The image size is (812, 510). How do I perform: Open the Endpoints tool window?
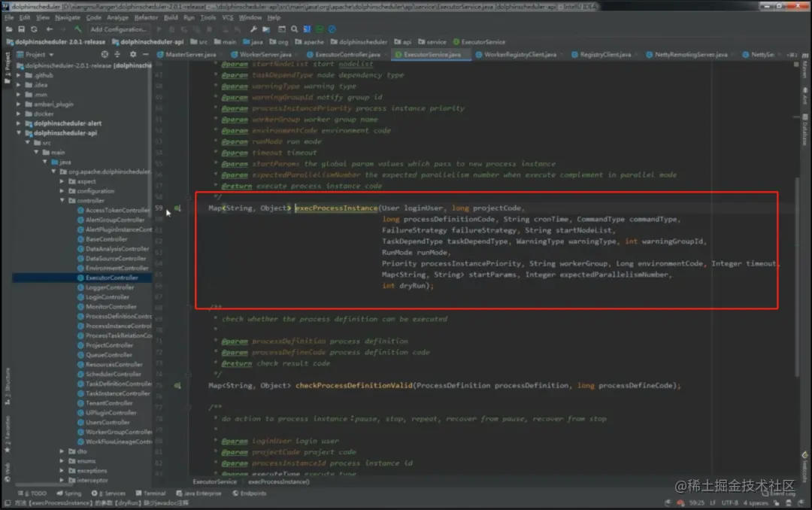(x=249, y=493)
